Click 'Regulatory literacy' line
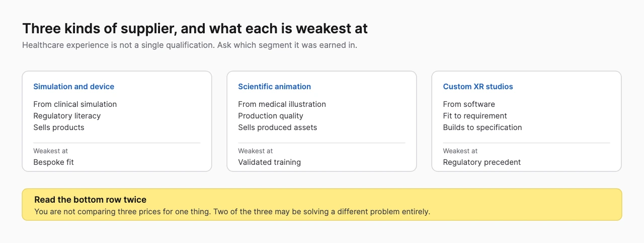 [67, 116]
